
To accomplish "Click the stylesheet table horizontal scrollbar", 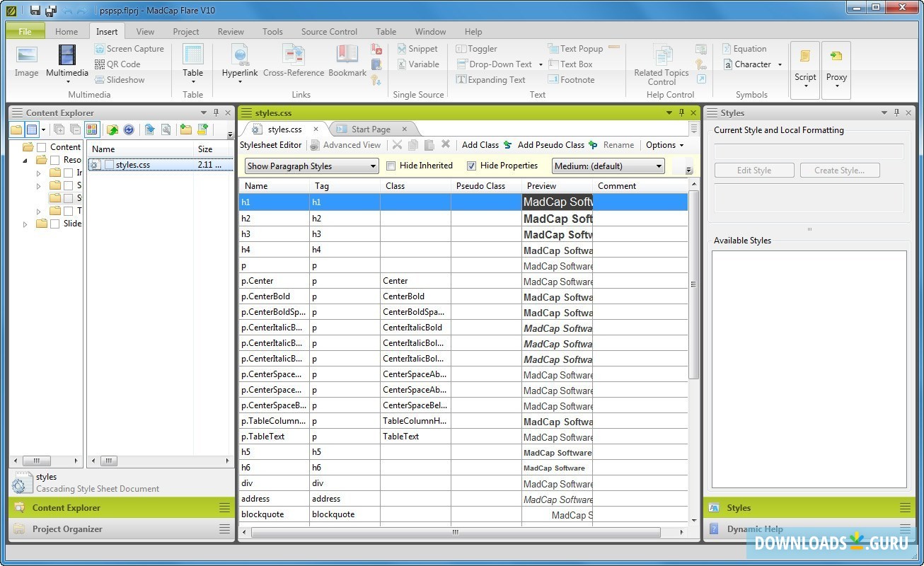I will pyautogui.click(x=455, y=532).
